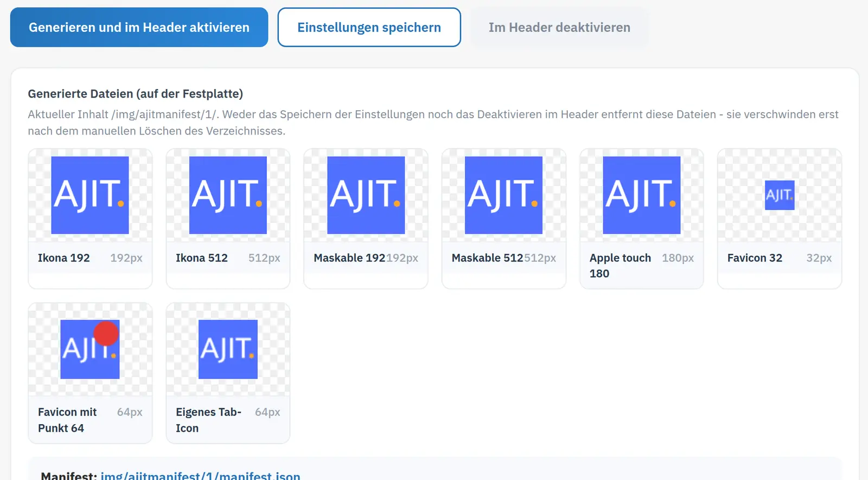Open the Favicon mit Punkt 64 preview
Viewport: 868px width, 480px height.
click(x=90, y=349)
